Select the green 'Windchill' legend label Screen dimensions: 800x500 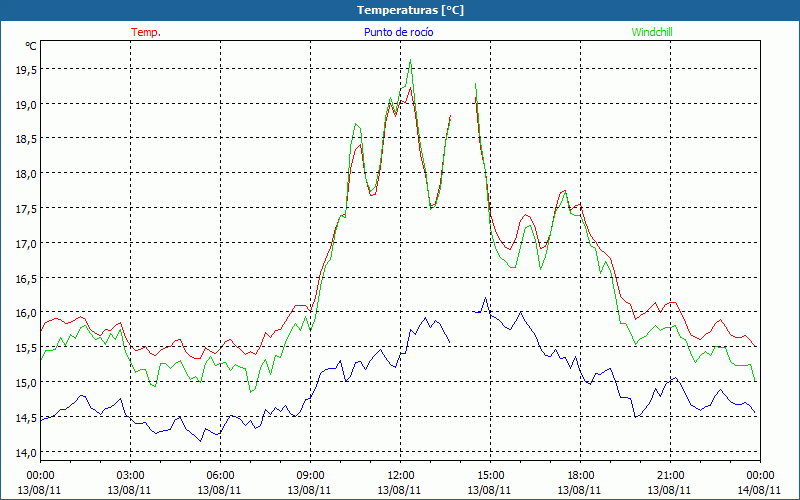(x=652, y=32)
